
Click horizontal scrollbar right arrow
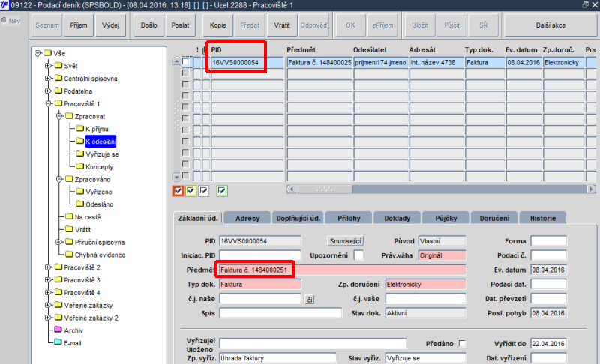(592, 189)
